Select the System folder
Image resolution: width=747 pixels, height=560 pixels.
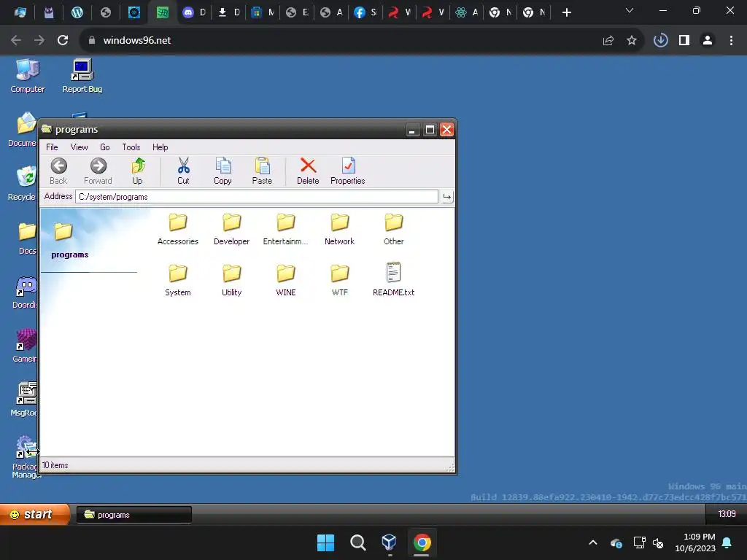click(x=178, y=280)
